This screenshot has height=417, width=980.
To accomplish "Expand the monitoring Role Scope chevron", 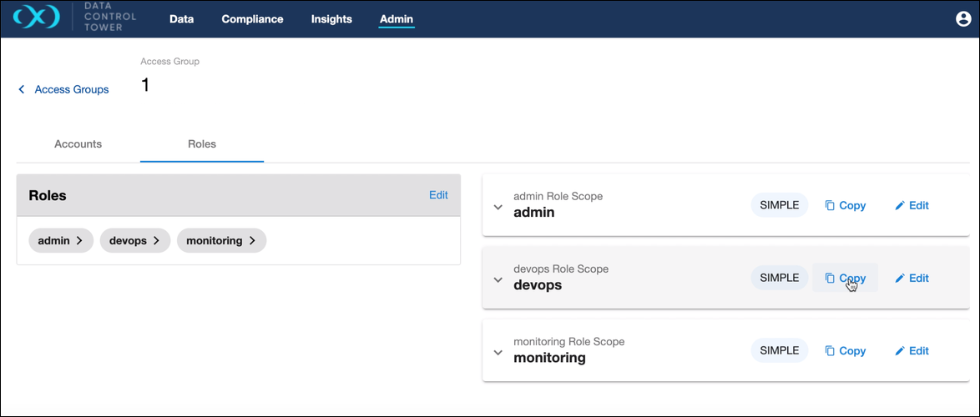I will 498,352.
